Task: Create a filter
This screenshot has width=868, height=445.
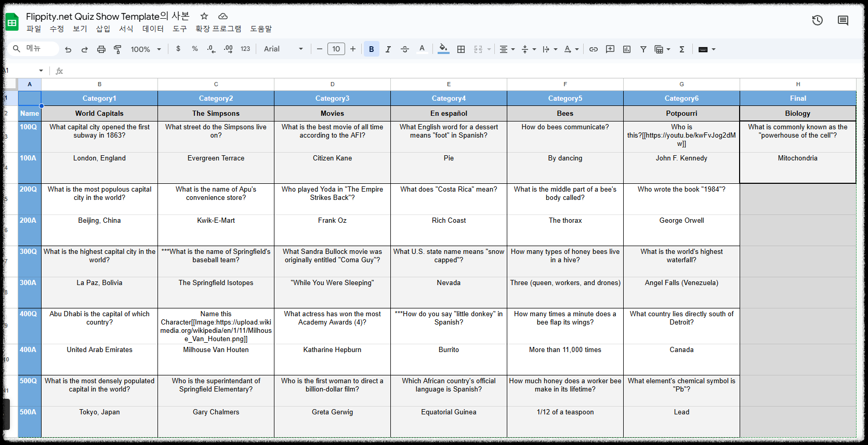Action: coord(643,49)
